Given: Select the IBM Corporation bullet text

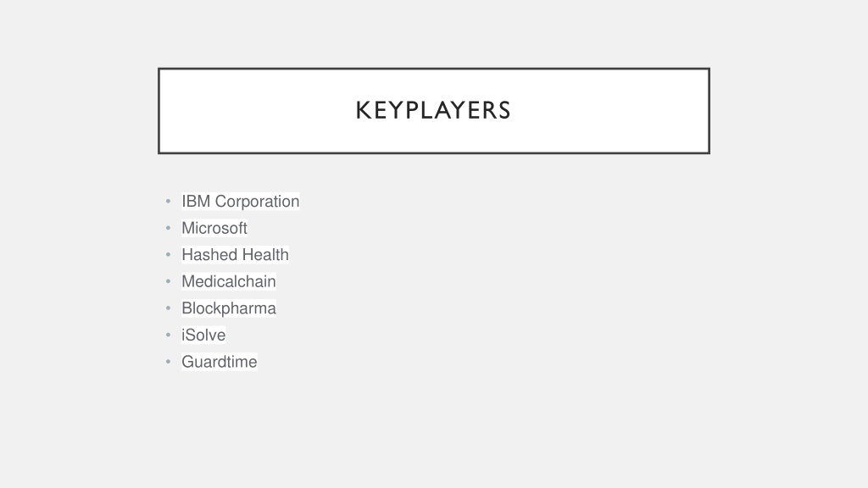Looking at the screenshot, I should click(240, 202).
